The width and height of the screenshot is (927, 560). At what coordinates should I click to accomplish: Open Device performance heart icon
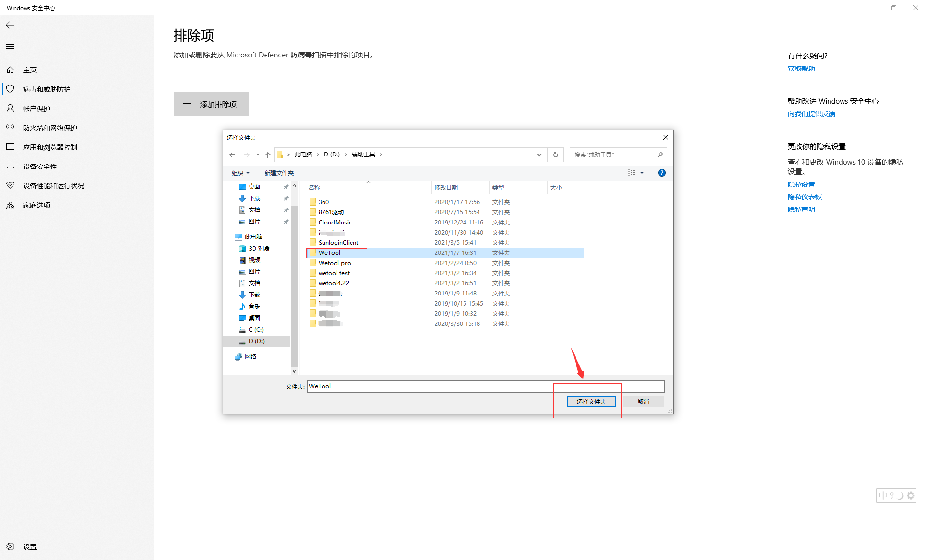pyautogui.click(x=10, y=186)
